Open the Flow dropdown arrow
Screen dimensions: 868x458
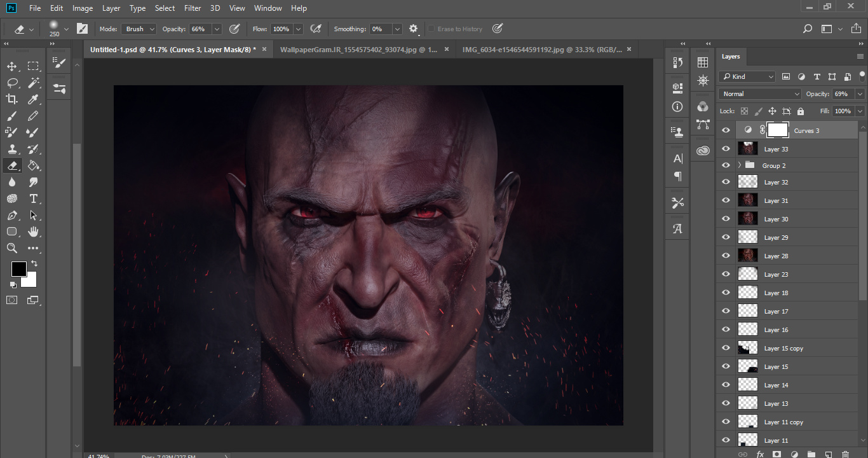coord(297,29)
